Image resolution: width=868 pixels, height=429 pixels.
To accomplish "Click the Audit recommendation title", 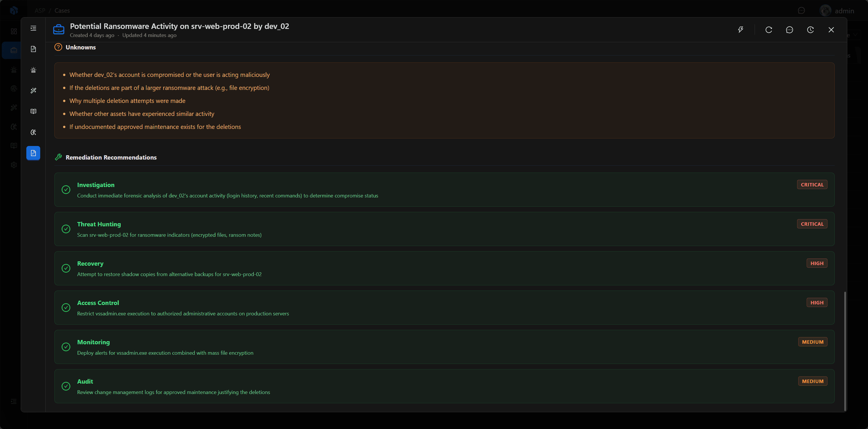I will [85, 382].
